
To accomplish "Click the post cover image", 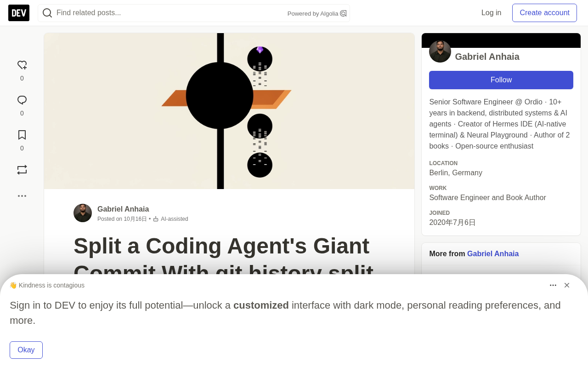I will coord(229,111).
